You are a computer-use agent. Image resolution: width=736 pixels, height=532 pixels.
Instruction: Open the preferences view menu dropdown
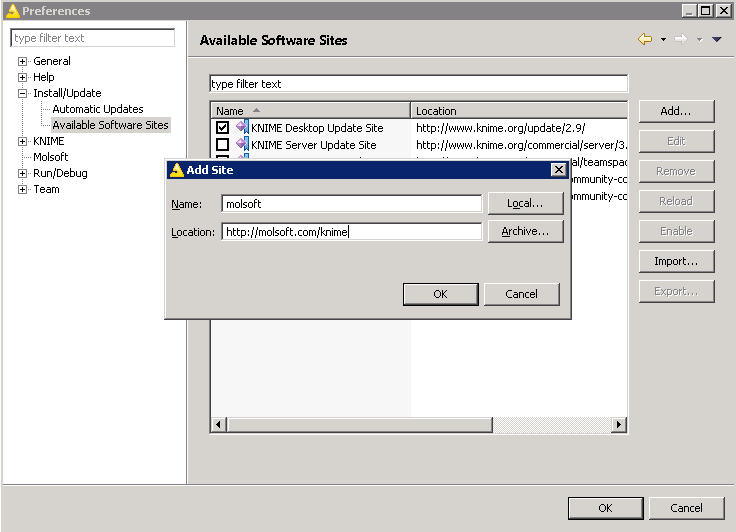click(716, 40)
